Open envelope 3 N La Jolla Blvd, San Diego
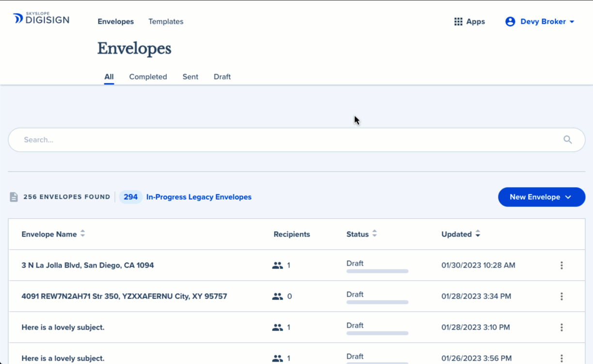The height and width of the screenshot is (364, 593). [88, 265]
